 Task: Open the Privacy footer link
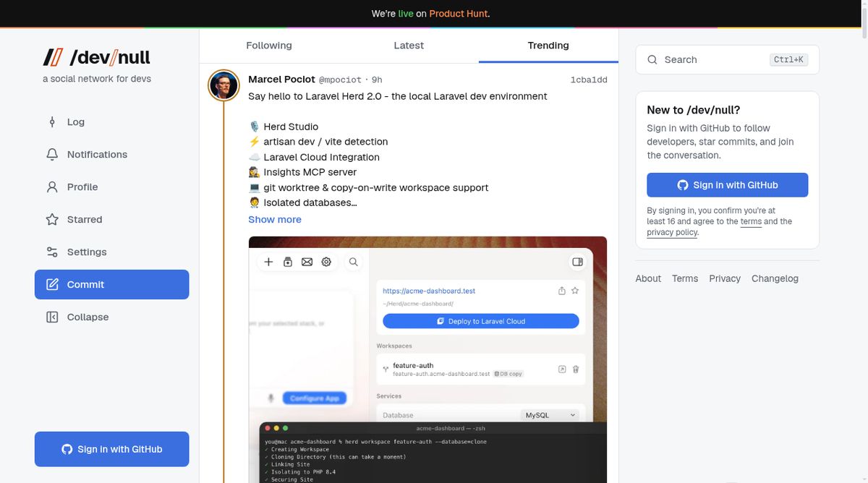[x=725, y=278]
